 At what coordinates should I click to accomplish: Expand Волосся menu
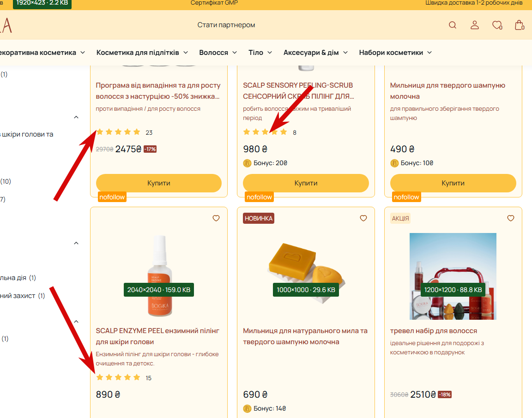click(218, 53)
